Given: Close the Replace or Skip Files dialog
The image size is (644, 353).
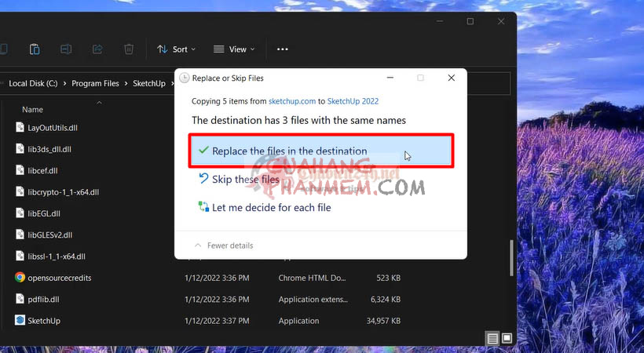Looking at the screenshot, I should click(x=451, y=78).
